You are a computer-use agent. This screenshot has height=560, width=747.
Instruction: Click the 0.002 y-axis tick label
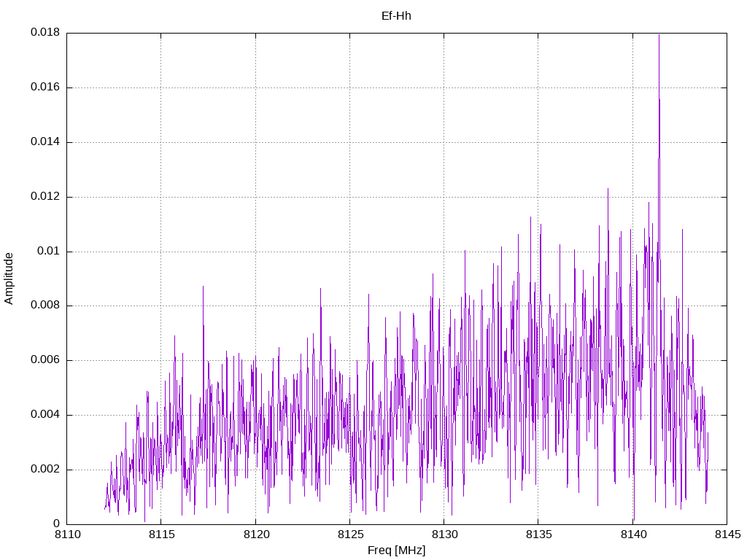click(x=45, y=469)
